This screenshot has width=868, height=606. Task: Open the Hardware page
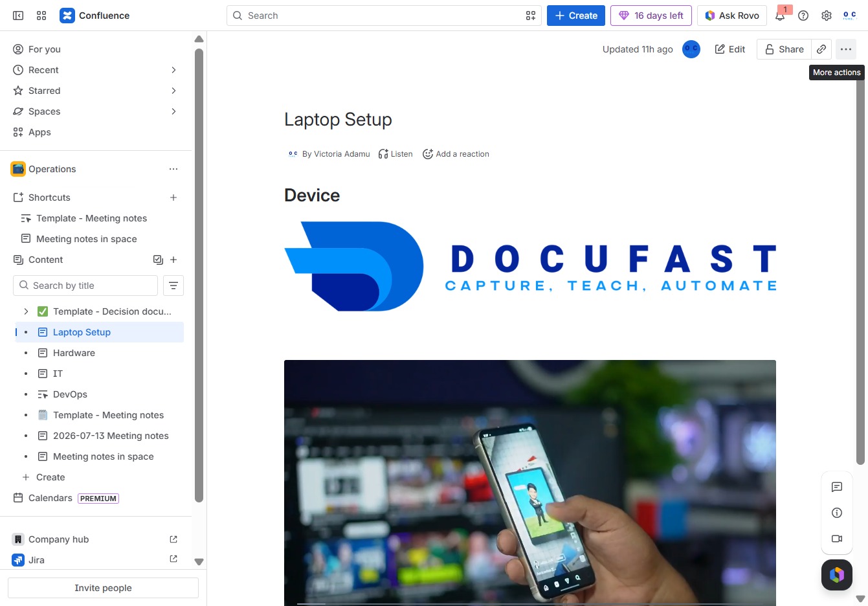[74, 353]
